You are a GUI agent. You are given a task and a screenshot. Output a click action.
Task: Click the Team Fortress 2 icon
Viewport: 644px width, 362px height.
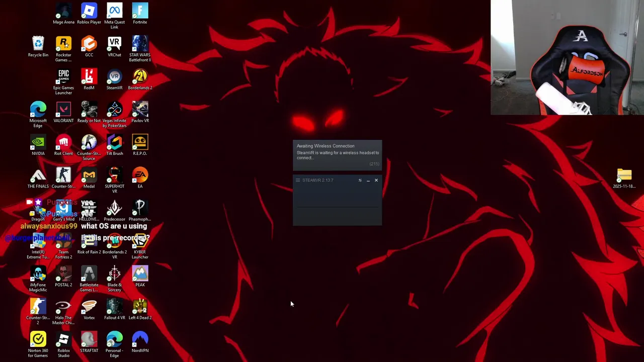tap(63, 246)
